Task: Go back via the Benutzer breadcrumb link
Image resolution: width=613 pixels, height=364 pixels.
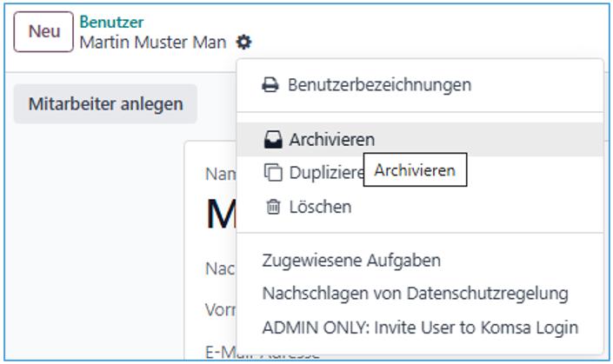Action: [111, 22]
